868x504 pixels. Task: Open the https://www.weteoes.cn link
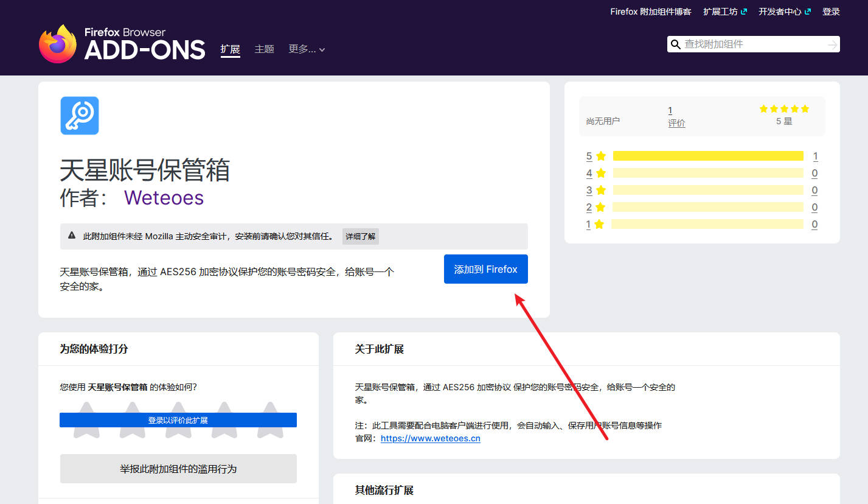[x=431, y=438]
